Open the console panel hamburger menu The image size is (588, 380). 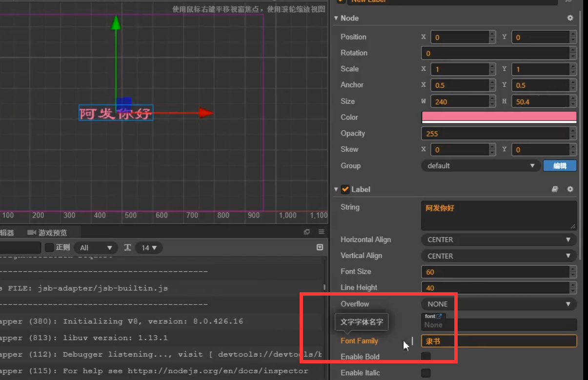coord(321,232)
